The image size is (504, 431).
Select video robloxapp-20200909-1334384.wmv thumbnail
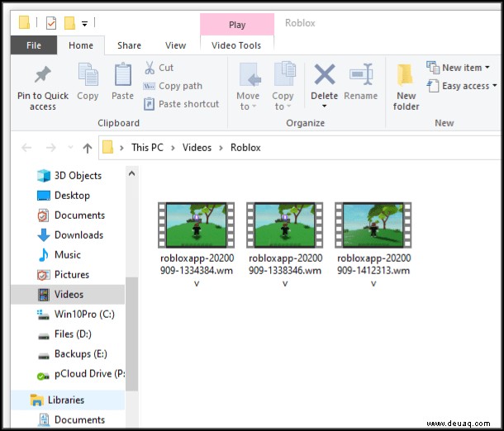point(197,225)
